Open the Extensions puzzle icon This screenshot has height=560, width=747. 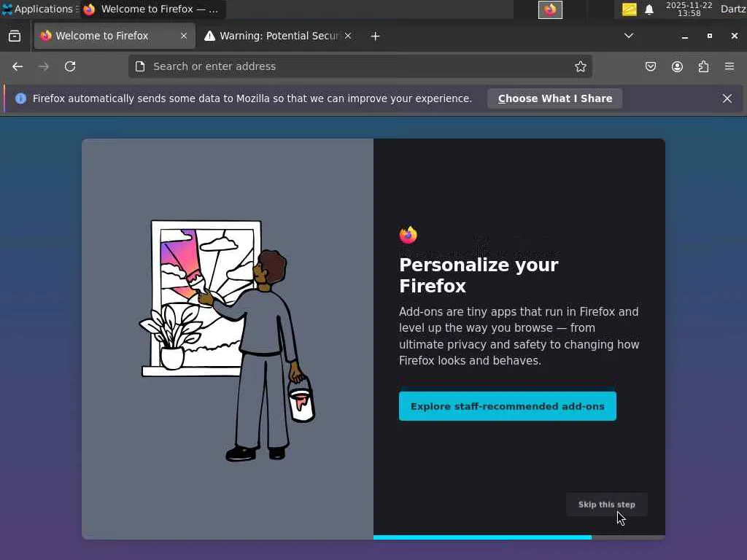704,66
